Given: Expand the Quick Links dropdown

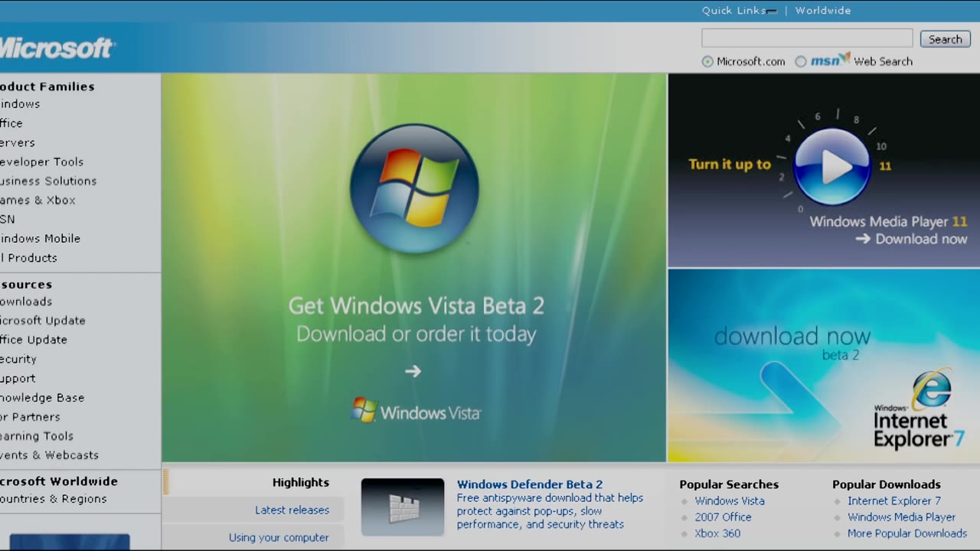Looking at the screenshot, I should (740, 11).
